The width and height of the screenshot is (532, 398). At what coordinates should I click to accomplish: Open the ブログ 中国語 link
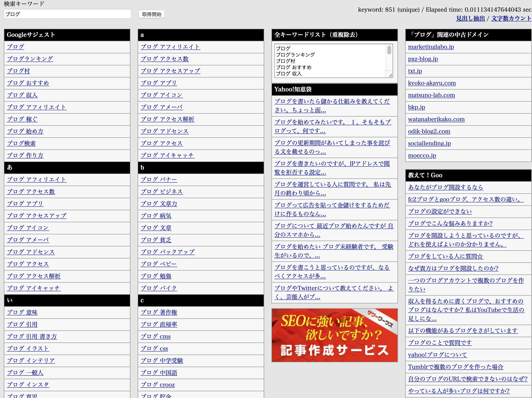[159, 373]
